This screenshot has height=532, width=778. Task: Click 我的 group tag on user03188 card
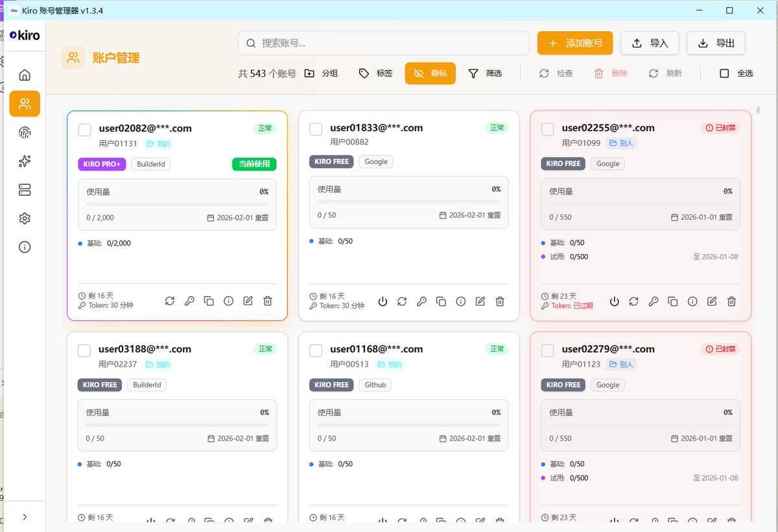coord(158,364)
